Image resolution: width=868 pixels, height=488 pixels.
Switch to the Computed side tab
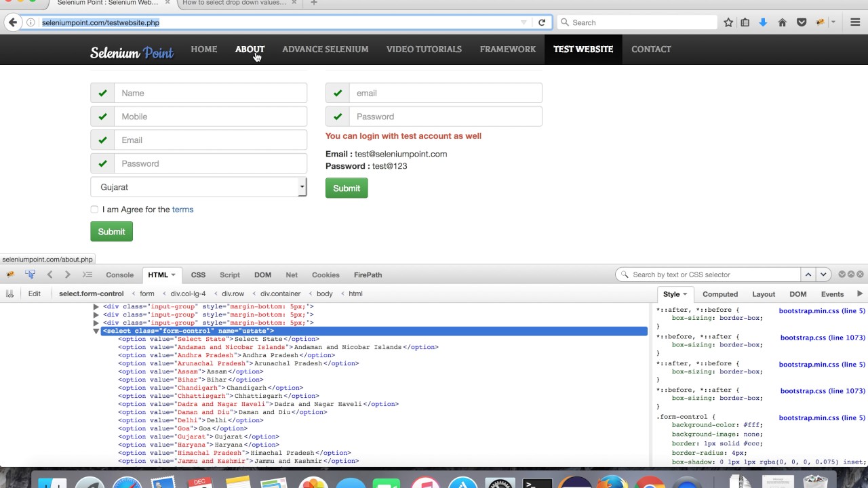pyautogui.click(x=720, y=294)
